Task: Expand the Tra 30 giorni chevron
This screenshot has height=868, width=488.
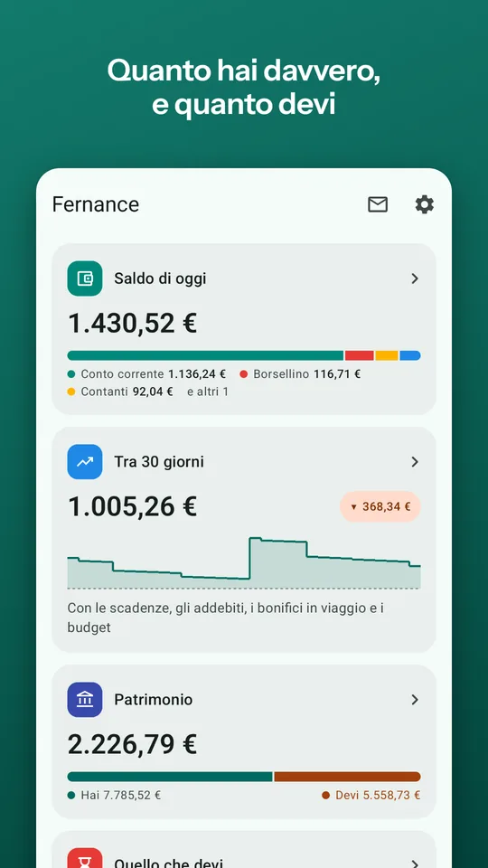Action: tap(415, 462)
